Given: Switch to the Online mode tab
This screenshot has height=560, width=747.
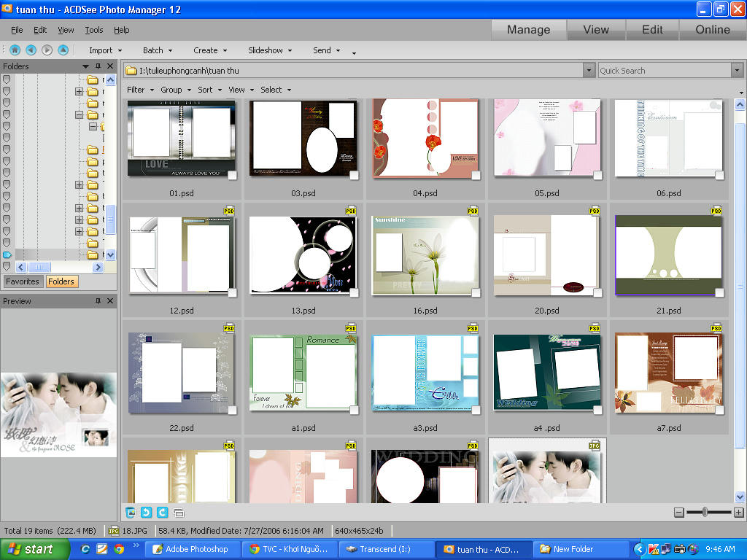Looking at the screenshot, I should coord(712,29).
